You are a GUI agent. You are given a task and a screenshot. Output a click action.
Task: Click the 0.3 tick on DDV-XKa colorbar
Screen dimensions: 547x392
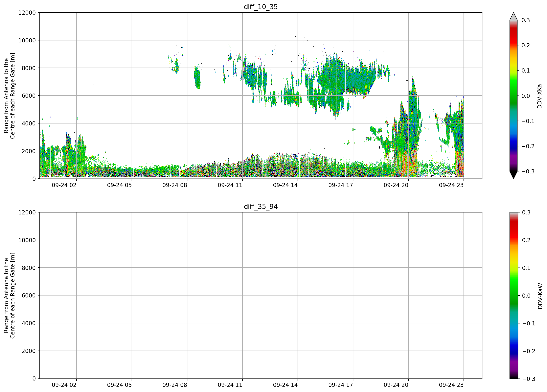click(526, 20)
